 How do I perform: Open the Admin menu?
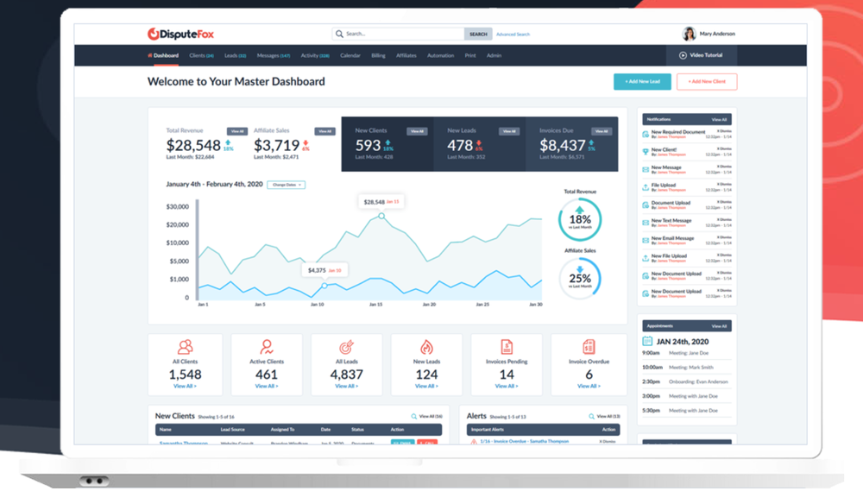tap(494, 55)
